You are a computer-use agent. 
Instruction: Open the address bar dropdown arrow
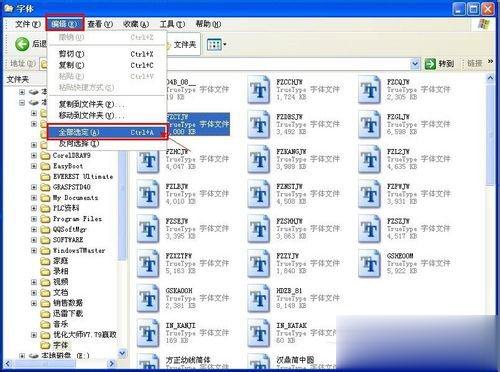(x=415, y=63)
